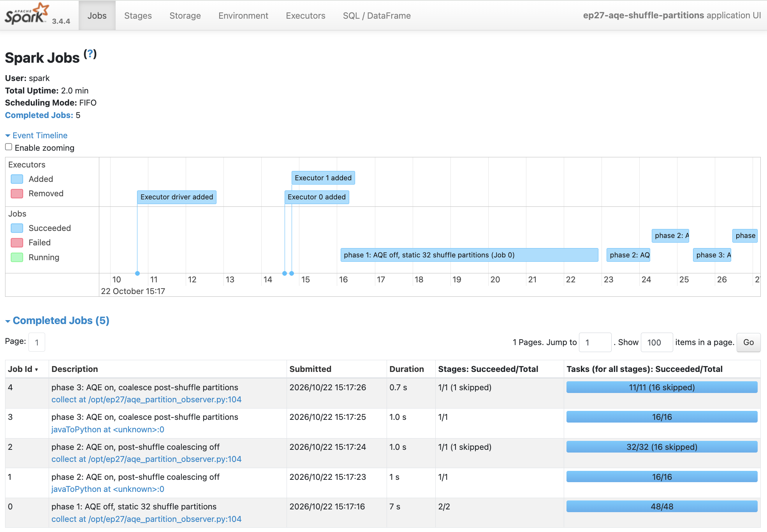The height and width of the screenshot is (532, 767).
Task: Click submitted time 2026/10/22 15:17:16
Action: click(x=327, y=507)
